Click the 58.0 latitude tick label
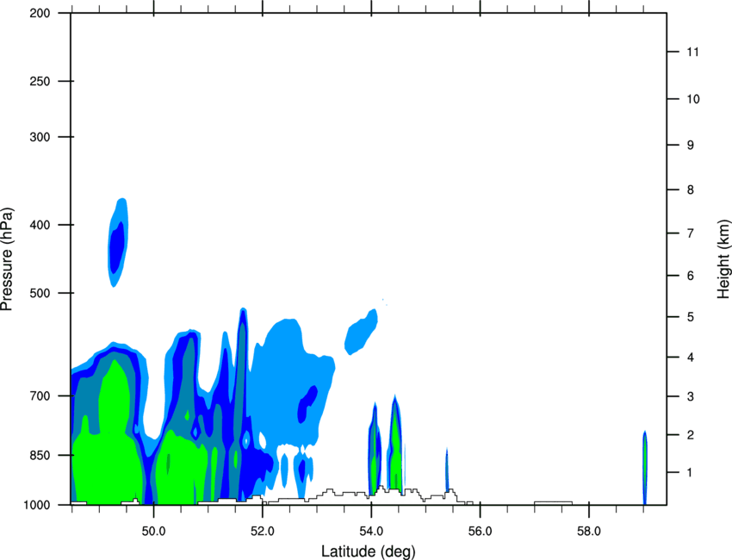This screenshot has height=560, width=732. (x=589, y=532)
